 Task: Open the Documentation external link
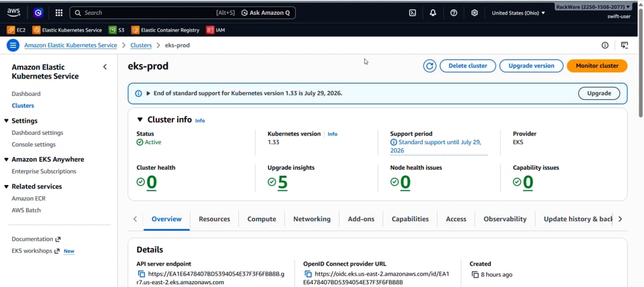coord(36,239)
